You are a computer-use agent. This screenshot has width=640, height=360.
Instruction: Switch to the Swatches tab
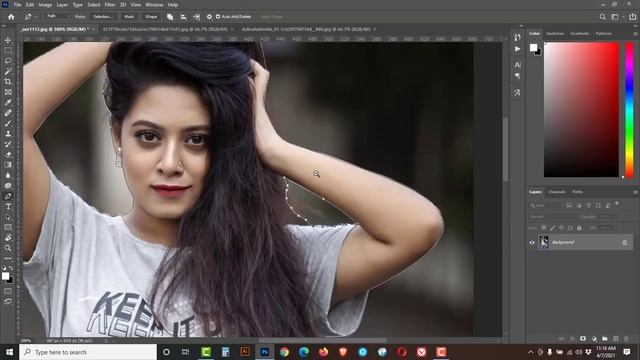click(555, 33)
